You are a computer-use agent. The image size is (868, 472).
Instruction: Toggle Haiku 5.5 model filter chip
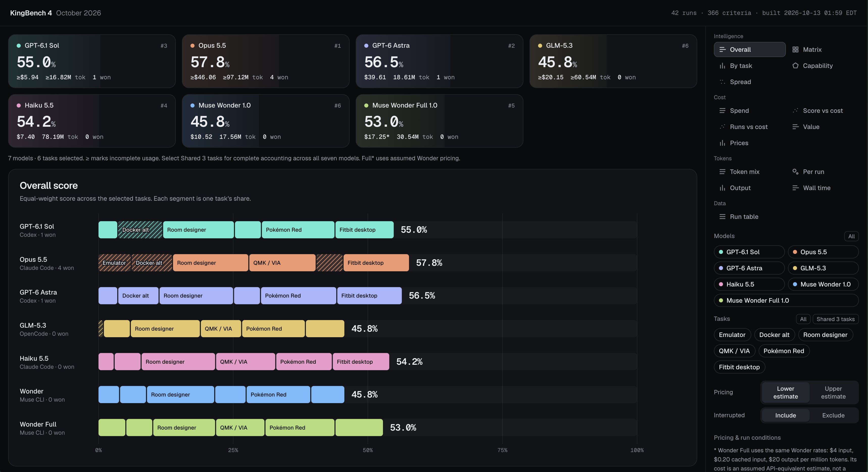click(x=749, y=284)
